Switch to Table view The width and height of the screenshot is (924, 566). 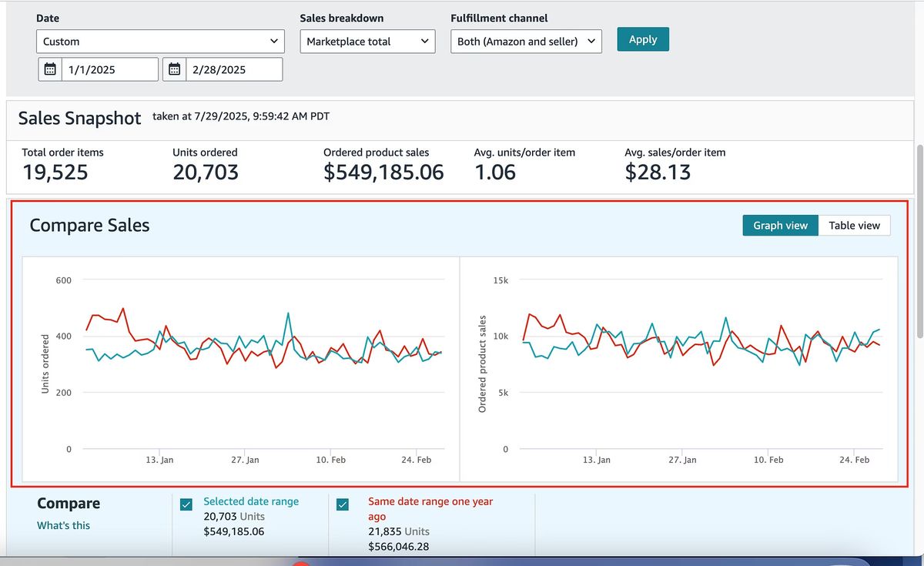point(854,225)
